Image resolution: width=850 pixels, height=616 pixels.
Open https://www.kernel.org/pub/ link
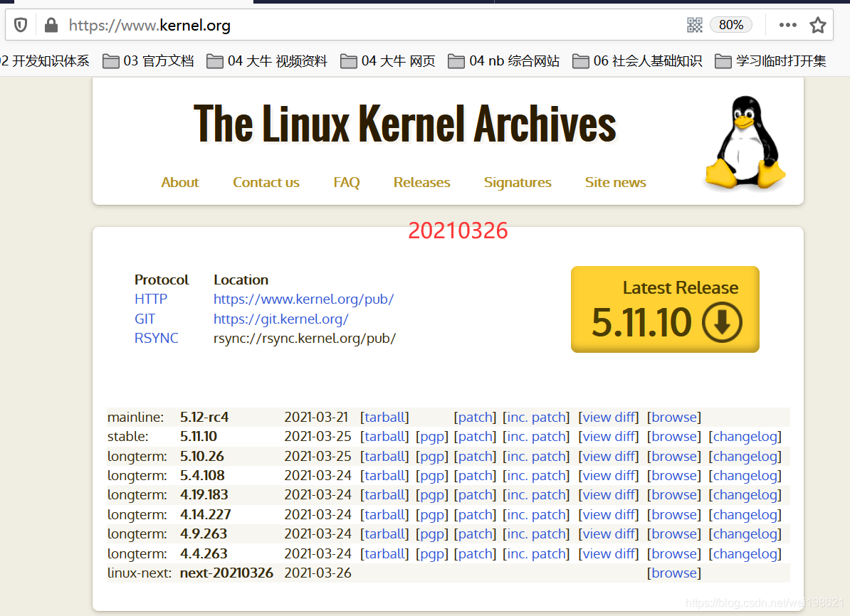pos(303,299)
